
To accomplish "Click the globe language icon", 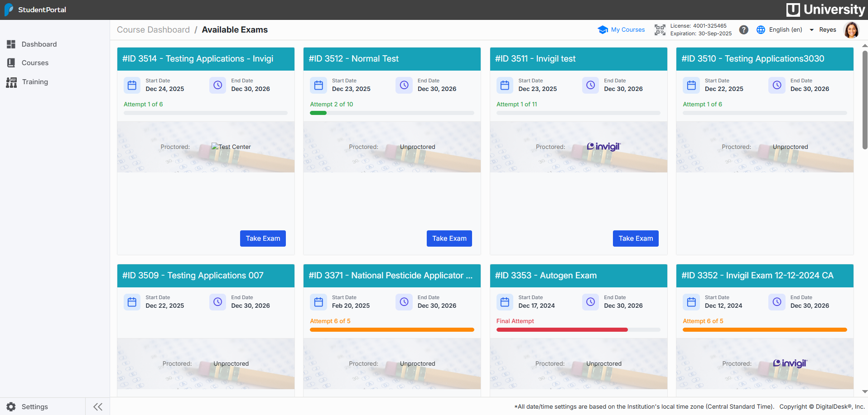I will point(761,30).
